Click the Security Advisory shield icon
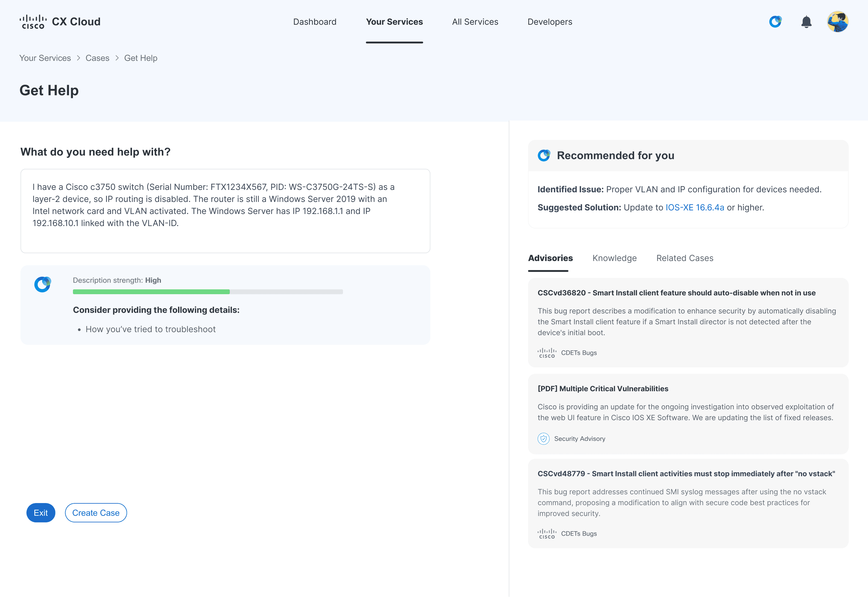The width and height of the screenshot is (868, 598). coord(543,439)
